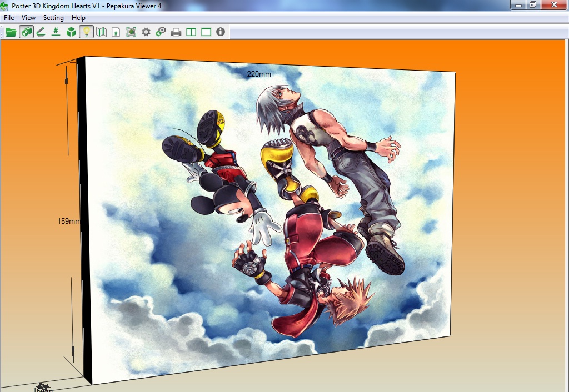Toggle the texture display cube icon
The height and width of the screenshot is (392, 569).
(x=27, y=32)
